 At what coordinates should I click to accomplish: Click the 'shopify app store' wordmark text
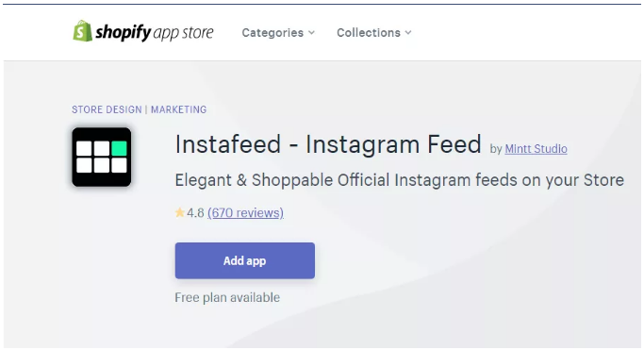tap(155, 32)
